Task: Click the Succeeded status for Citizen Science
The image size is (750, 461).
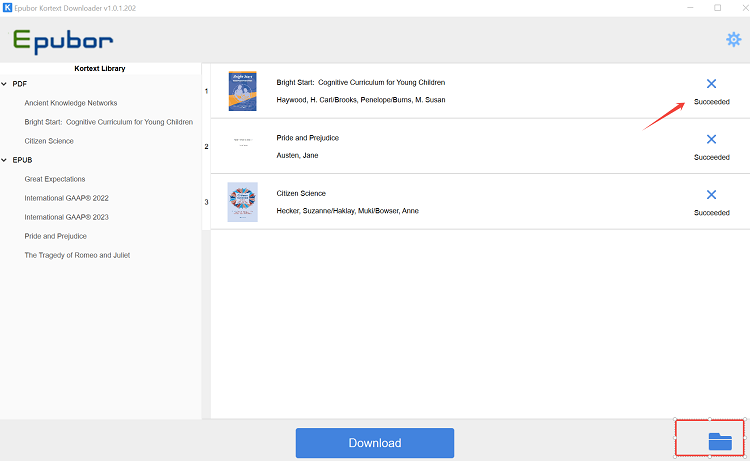Action: (712, 213)
